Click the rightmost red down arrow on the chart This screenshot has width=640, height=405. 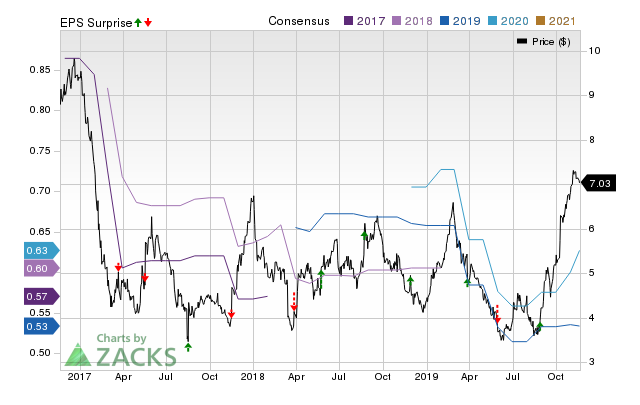[497, 319]
